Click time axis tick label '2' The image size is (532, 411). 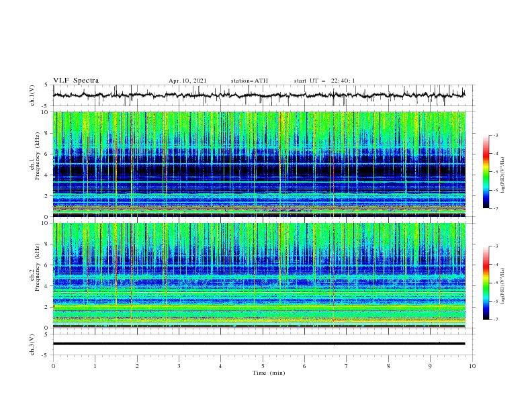(x=137, y=366)
